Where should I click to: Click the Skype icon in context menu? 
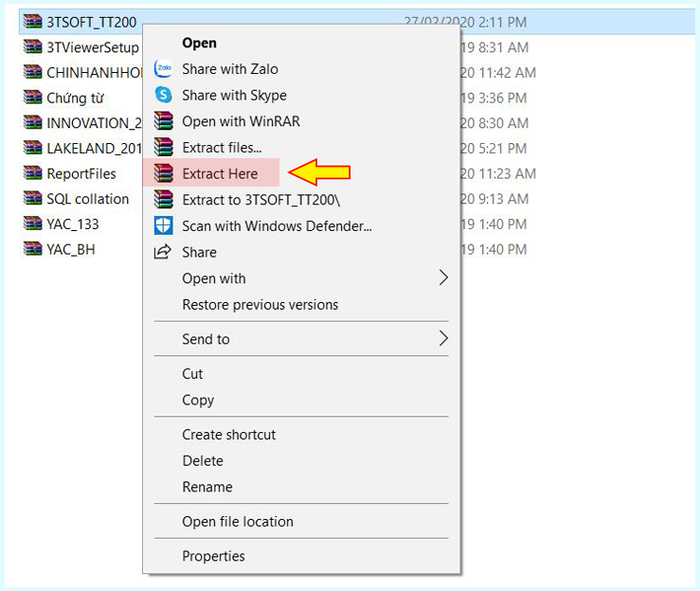163,95
